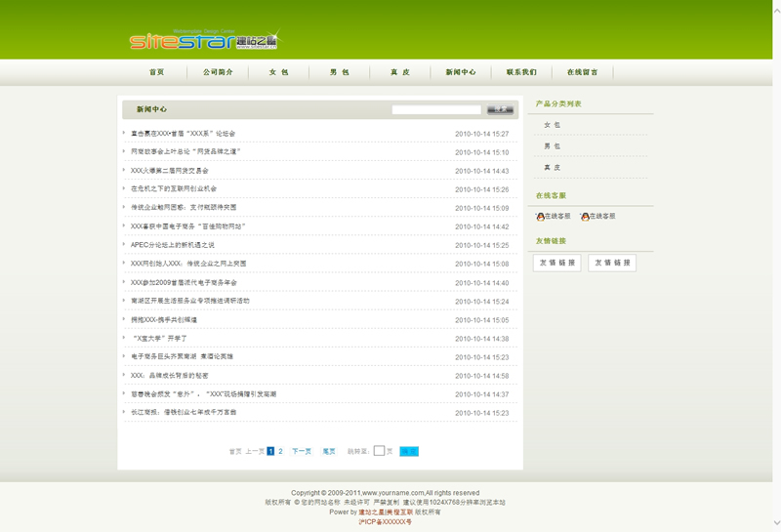Open the article 在危机之下的互联网创业机会
Image resolution: width=781 pixels, height=532 pixels.
pyautogui.click(x=174, y=189)
